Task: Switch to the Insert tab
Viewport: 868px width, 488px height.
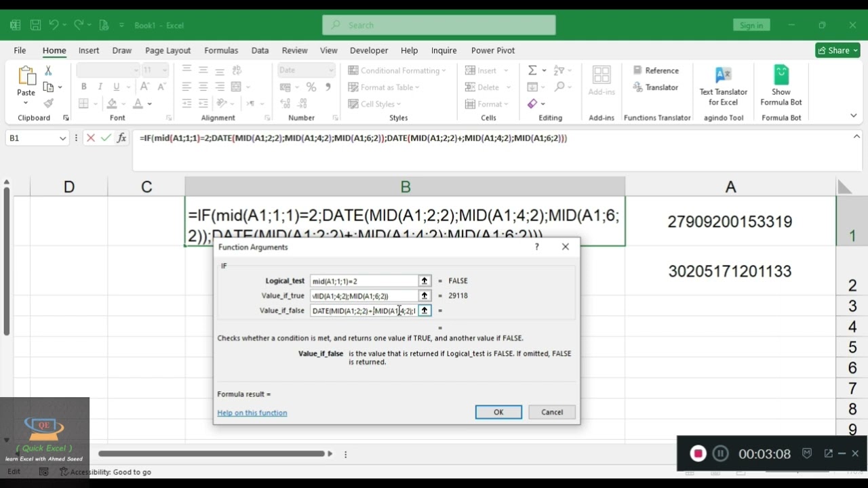Action: 89,50
